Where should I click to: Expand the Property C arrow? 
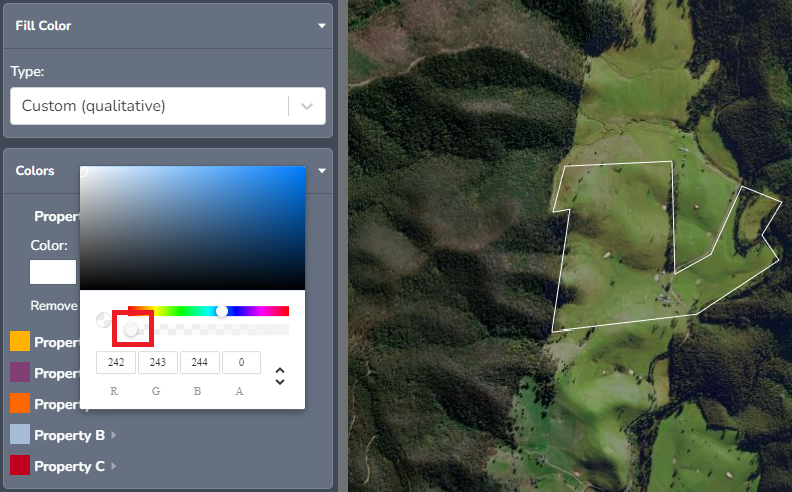coord(113,467)
